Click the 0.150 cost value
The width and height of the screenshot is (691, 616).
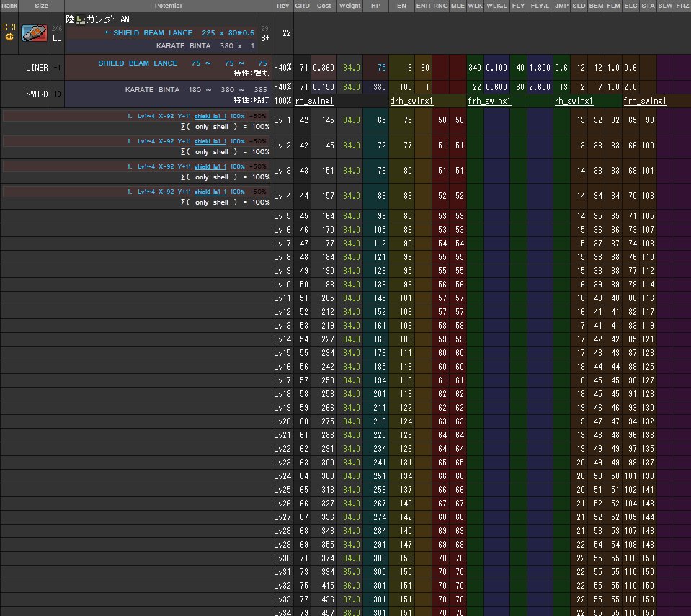(x=324, y=87)
